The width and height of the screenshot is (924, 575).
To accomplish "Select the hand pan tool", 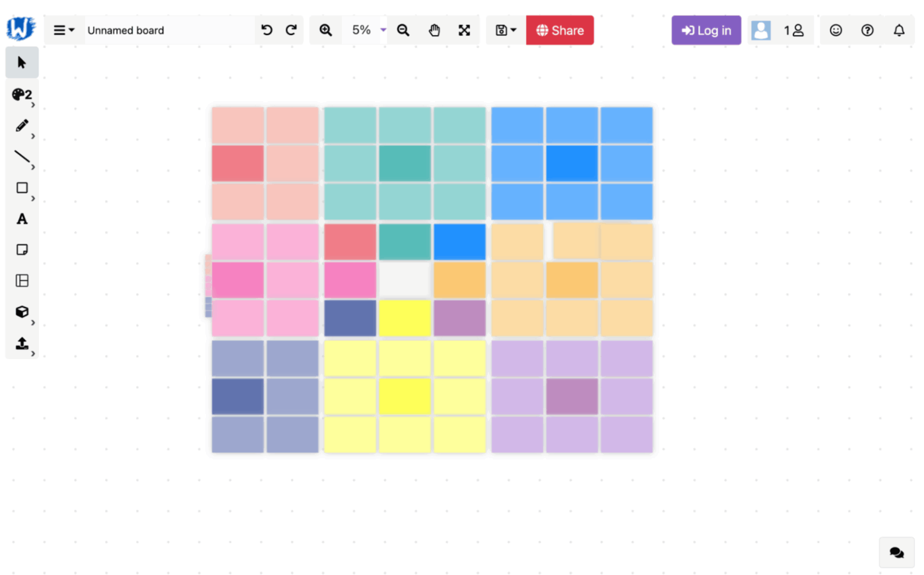I will [x=434, y=30].
